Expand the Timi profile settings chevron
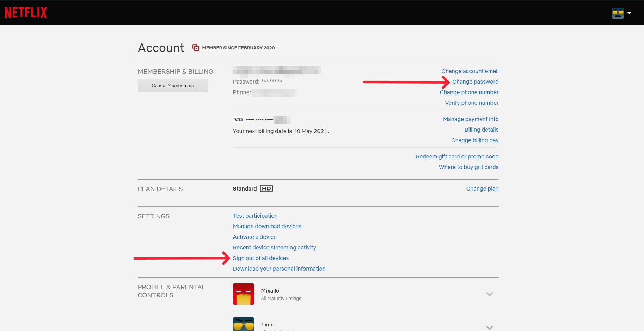This screenshot has height=331, width=644. point(489,327)
